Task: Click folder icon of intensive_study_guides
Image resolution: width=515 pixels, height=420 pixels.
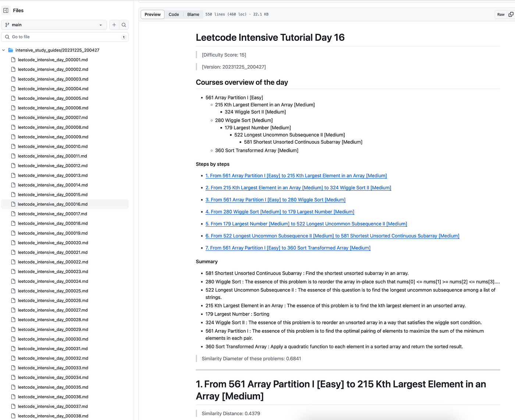Action: (11, 50)
